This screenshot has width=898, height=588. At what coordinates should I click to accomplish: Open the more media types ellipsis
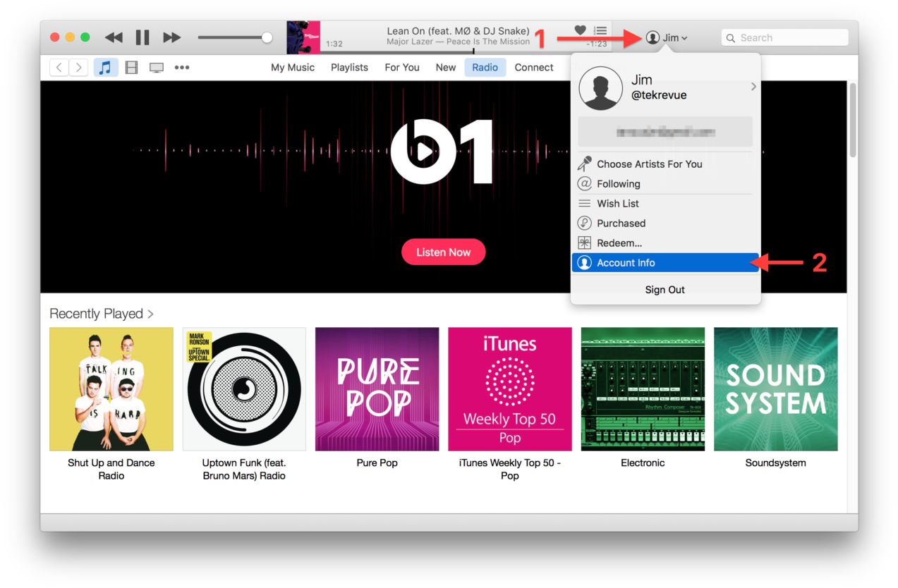click(182, 68)
